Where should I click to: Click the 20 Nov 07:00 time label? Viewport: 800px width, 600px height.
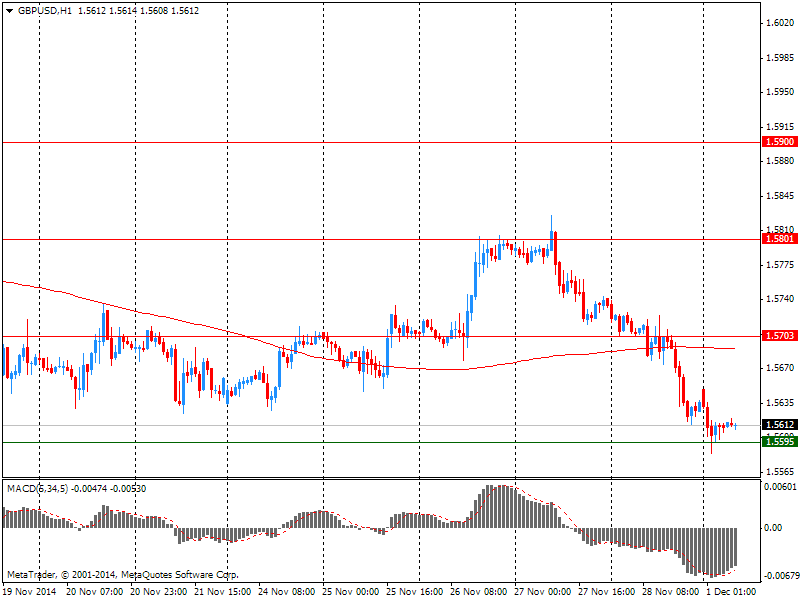pyautogui.click(x=94, y=591)
